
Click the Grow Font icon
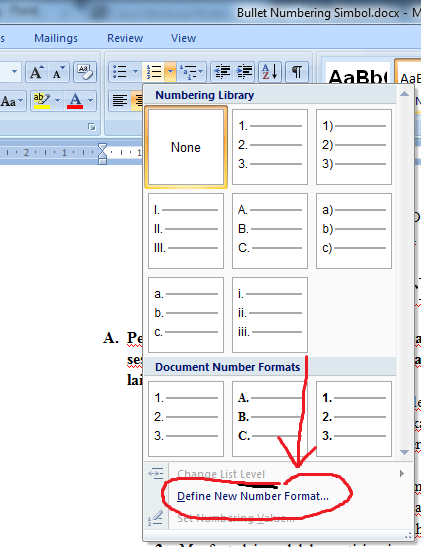pyautogui.click(x=37, y=72)
